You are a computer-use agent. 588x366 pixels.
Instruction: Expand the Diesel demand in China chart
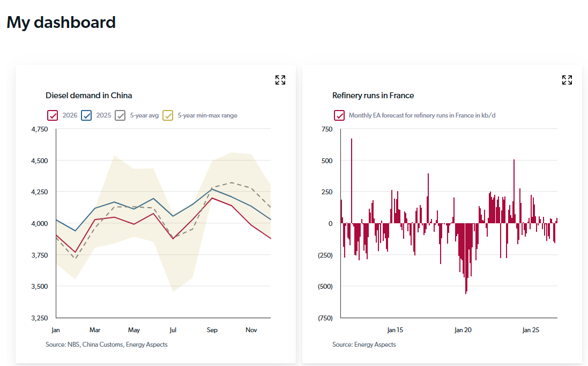point(280,80)
